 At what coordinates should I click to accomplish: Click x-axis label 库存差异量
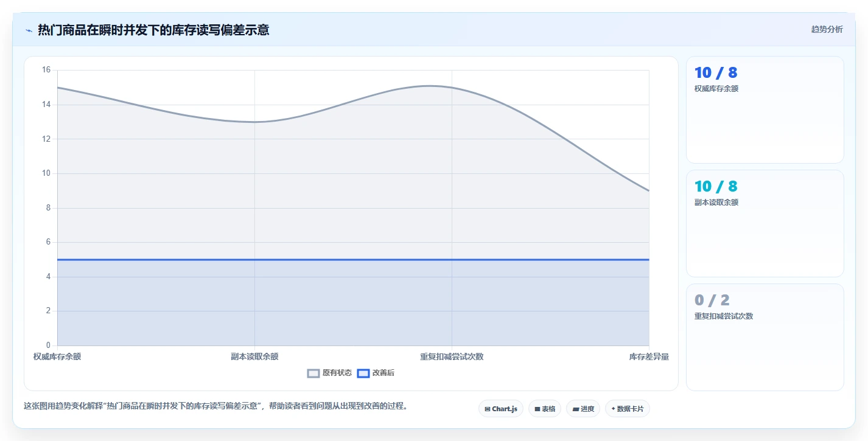click(x=649, y=356)
